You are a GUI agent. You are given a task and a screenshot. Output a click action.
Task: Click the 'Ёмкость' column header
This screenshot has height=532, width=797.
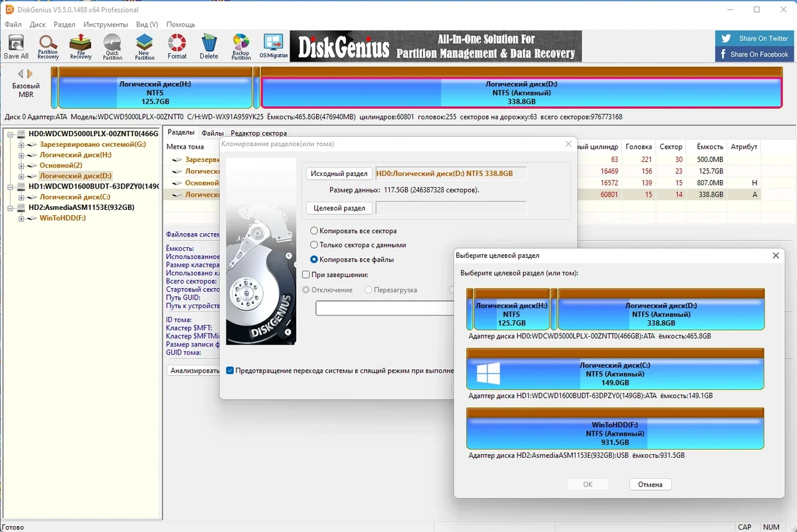709,147
